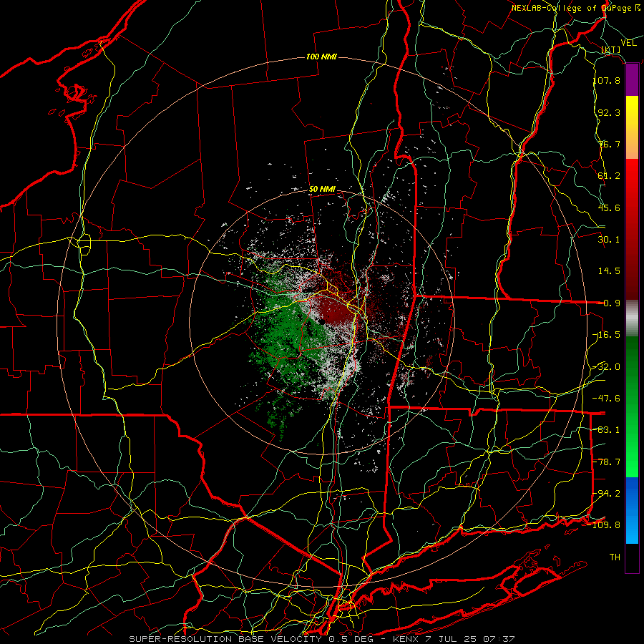Click the -32.0 velocity scale value
This screenshot has width=644, height=644.
click(607, 367)
